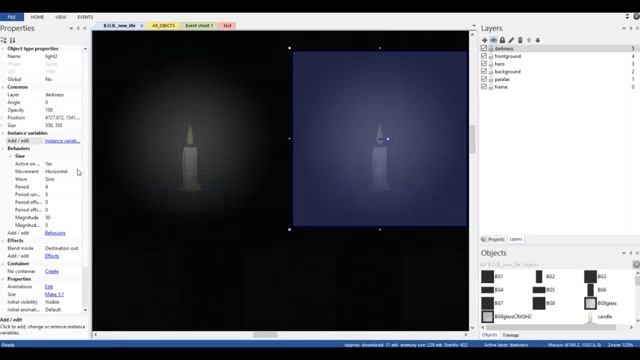This screenshot has width=640, height=360.
Task: Click the Make 1:1 size link
Action: (x=54, y=294)
